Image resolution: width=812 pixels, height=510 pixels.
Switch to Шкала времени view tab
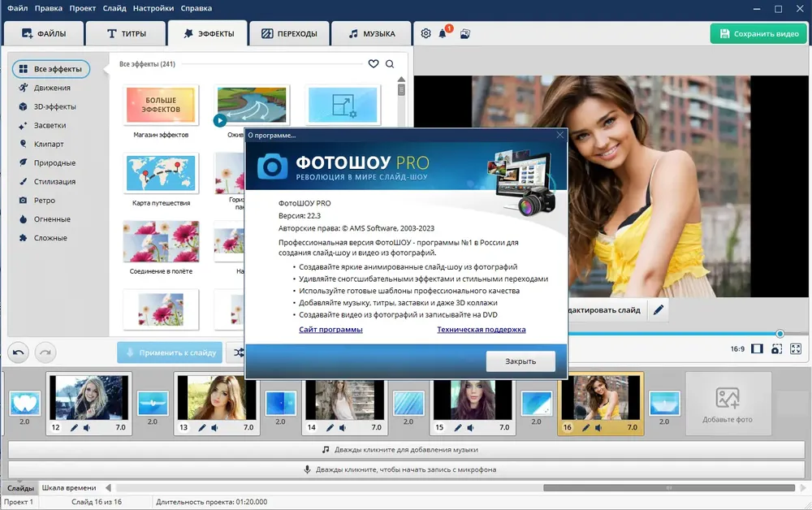[69, 488]
